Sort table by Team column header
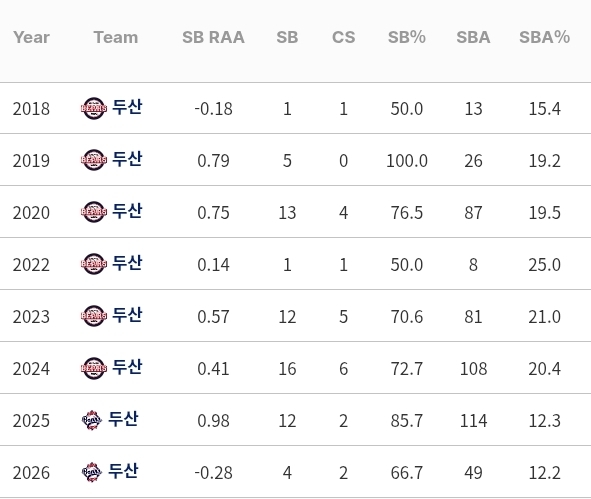Screen dimensions: 591x499 click(116, 37)
